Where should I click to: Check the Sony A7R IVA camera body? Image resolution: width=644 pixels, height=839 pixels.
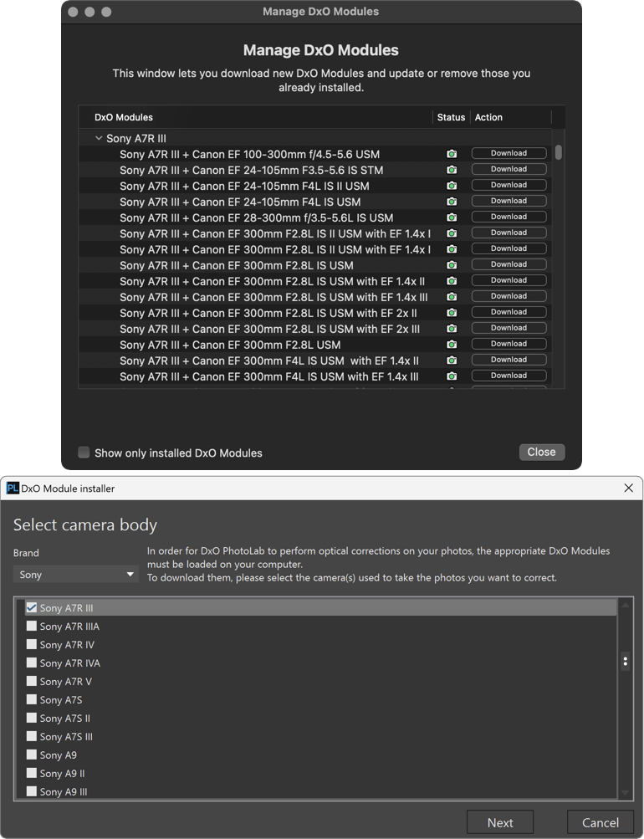(32, 663)
